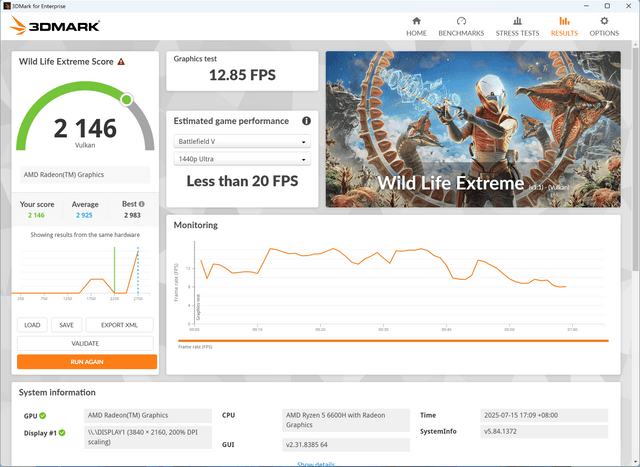Click RUN AGAIN button
Viewport: 640px width, 467px height.
coord(87,362)
